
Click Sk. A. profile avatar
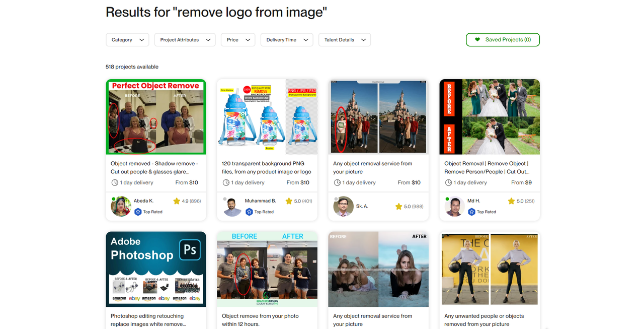click(x=343, y=206)
